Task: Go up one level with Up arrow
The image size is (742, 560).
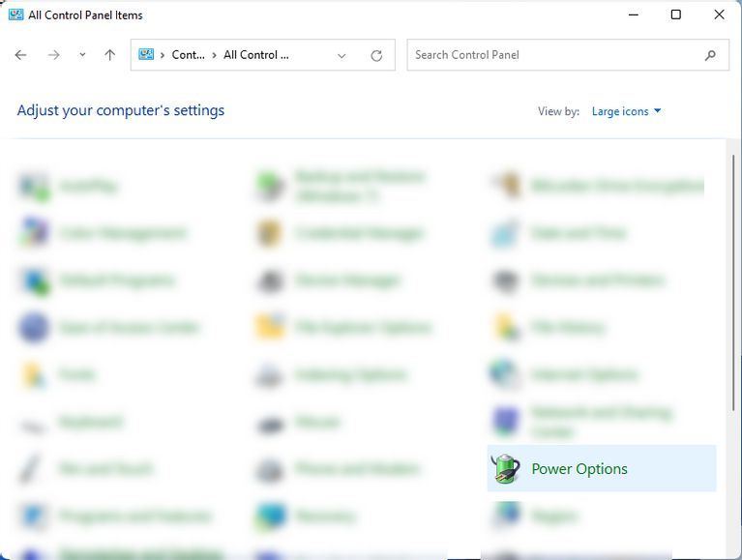Action: tap(109, 55)
